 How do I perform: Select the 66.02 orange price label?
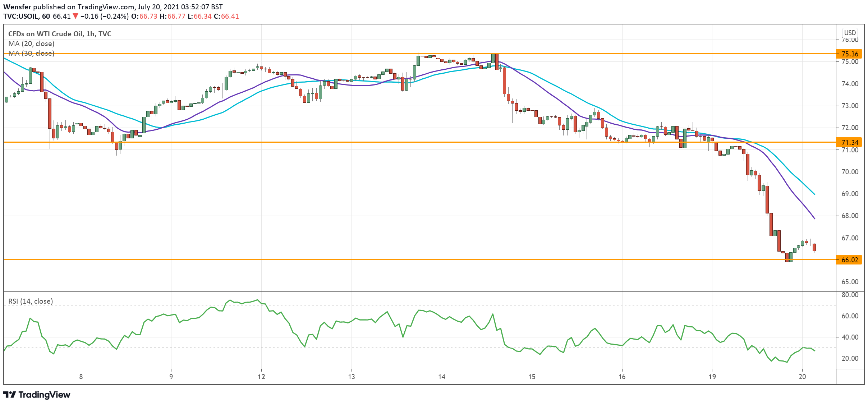tap(849, 260)
